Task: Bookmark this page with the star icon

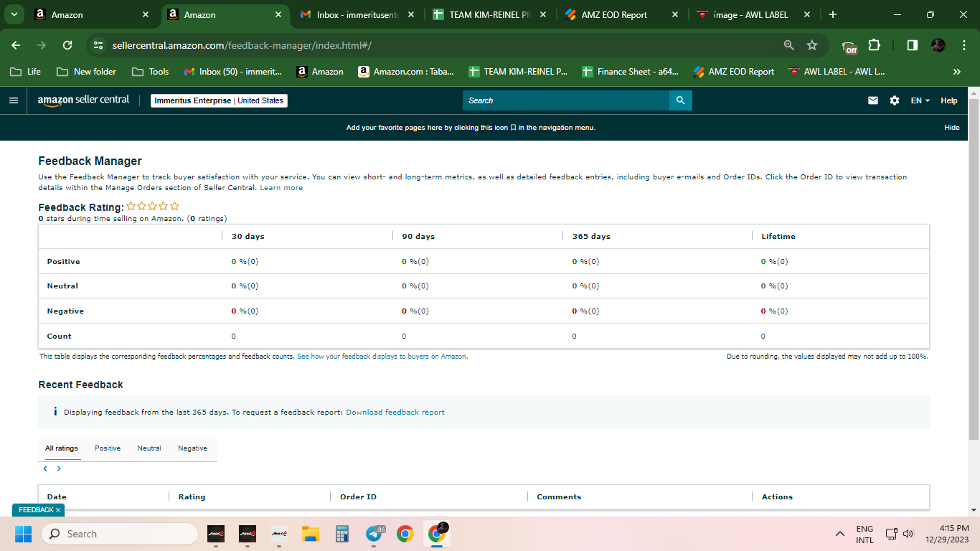Action: 812,45
